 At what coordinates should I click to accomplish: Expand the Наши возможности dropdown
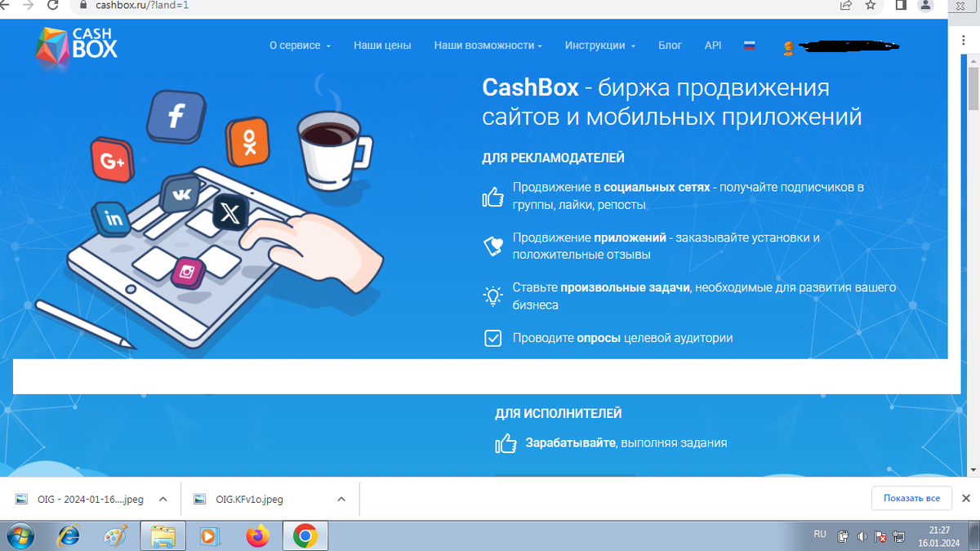(x=488, y=46)
